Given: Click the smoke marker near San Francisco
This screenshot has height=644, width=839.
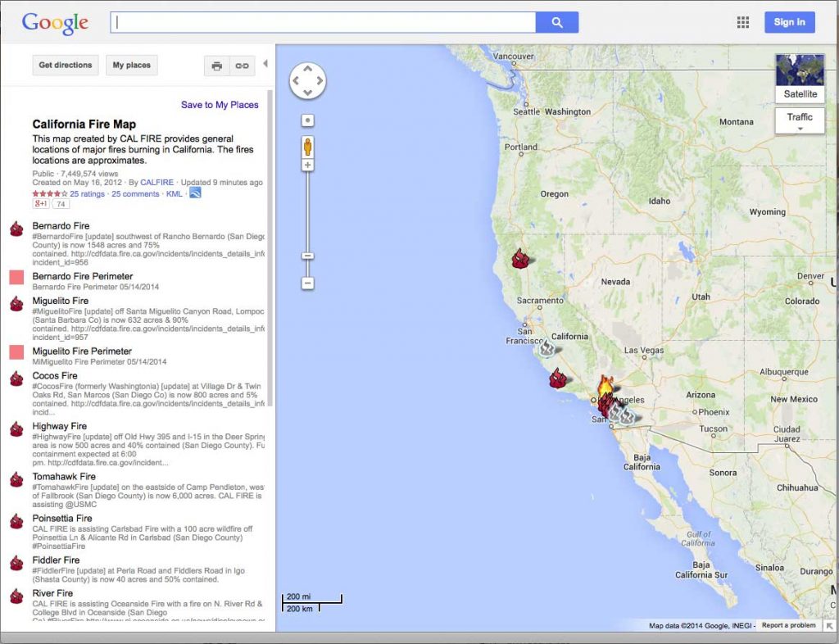Looking at the screenshot, I should pos(546,347).
